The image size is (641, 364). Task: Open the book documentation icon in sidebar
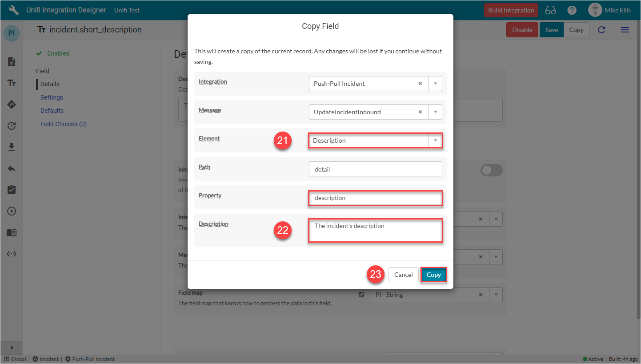click(12, 232)
